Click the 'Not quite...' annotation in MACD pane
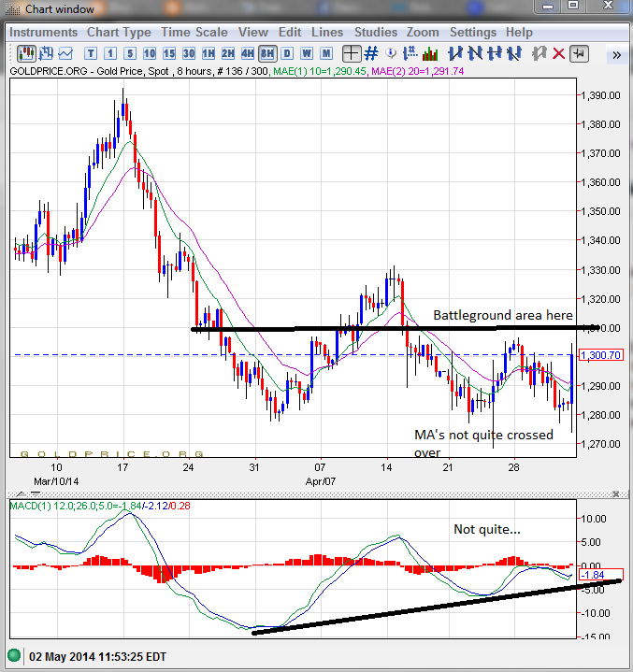 tap(487, 529)
